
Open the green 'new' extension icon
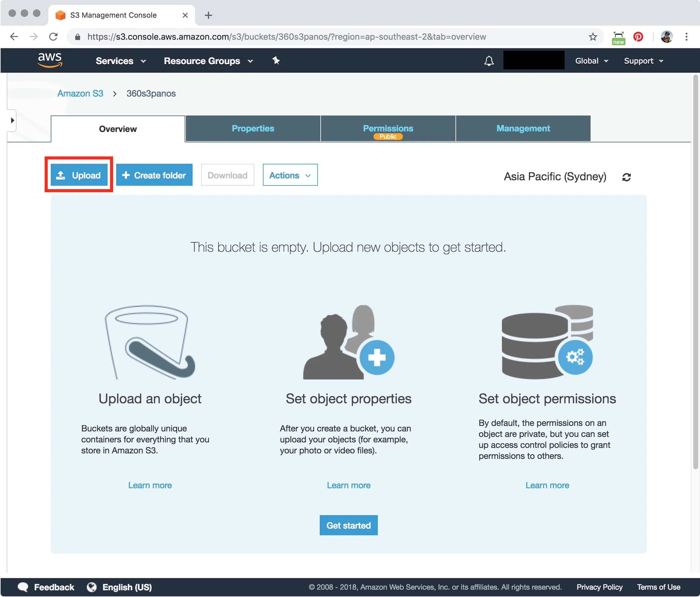click(x=618, y=38)
